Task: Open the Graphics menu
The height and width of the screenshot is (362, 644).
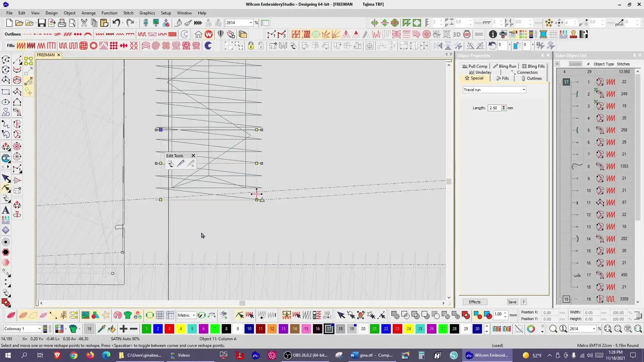Action: (x=147, y=13)
